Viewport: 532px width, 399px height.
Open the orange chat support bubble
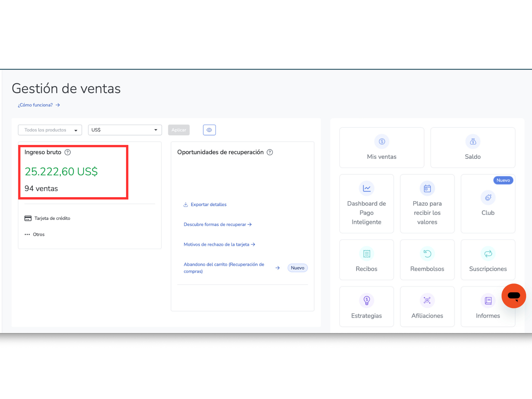click(x=513, y=296)
